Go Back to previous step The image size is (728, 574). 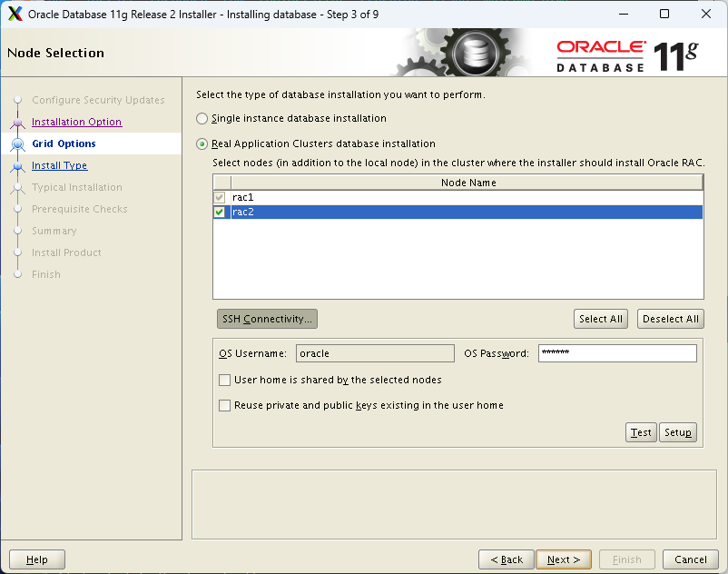[507, 559]
